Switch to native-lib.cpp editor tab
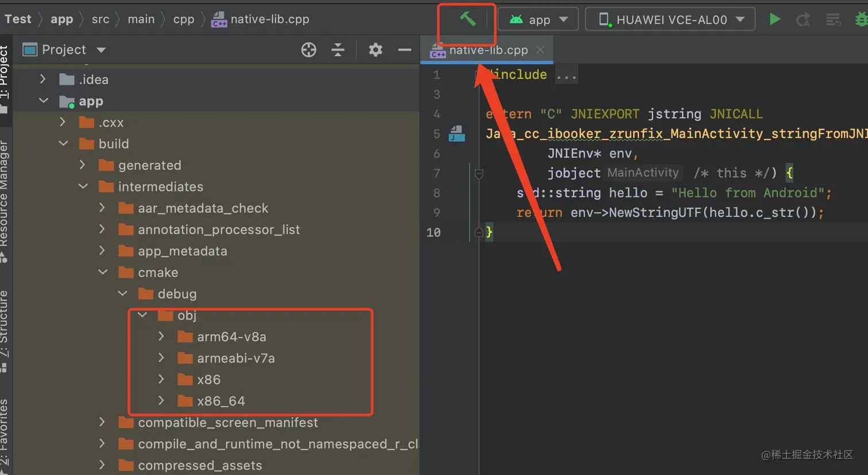 tap(487, 50)
